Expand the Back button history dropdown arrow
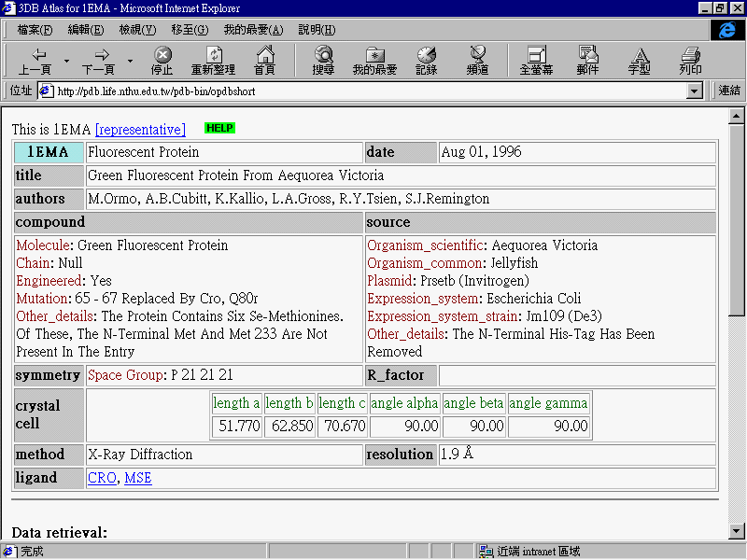The width and height of the screenshot is (747, 560). [x=66, y=62]
